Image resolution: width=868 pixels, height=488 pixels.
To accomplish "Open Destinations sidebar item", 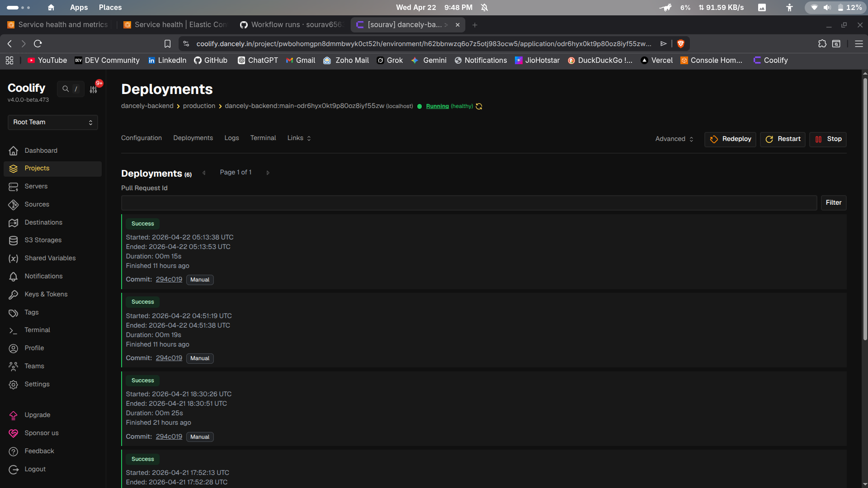I will point(43,222).
